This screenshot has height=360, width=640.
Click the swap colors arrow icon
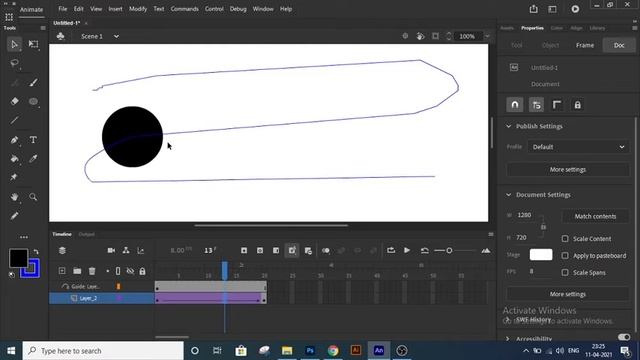tap(36, 252)
